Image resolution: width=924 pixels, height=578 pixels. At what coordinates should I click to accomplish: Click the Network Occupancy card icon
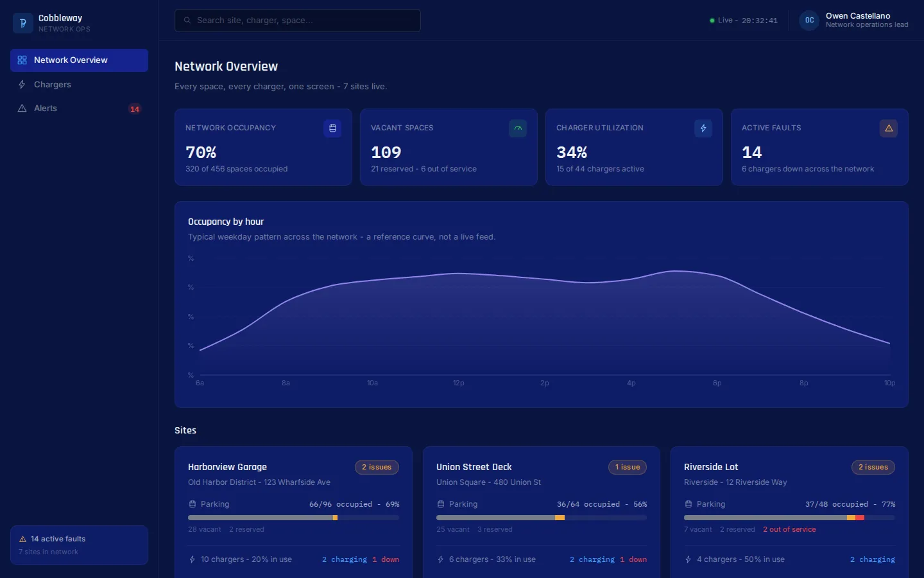coord(332,128)
